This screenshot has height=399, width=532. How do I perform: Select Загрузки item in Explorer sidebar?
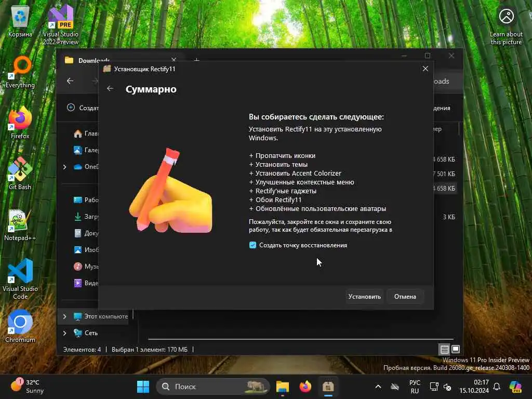86,217
